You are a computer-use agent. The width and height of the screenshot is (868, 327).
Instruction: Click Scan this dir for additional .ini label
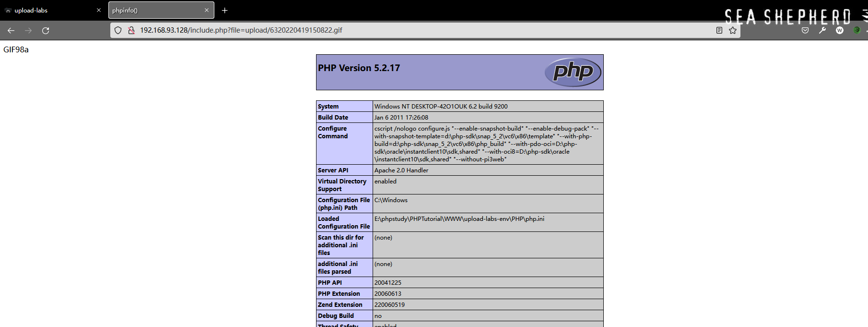pos(340,245)
